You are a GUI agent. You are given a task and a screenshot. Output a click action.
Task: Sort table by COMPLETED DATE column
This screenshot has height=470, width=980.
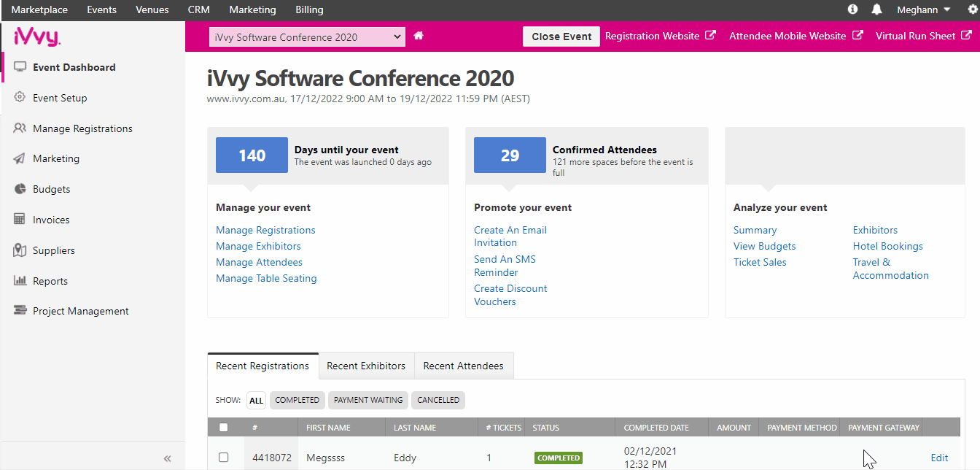click(656, 428)
